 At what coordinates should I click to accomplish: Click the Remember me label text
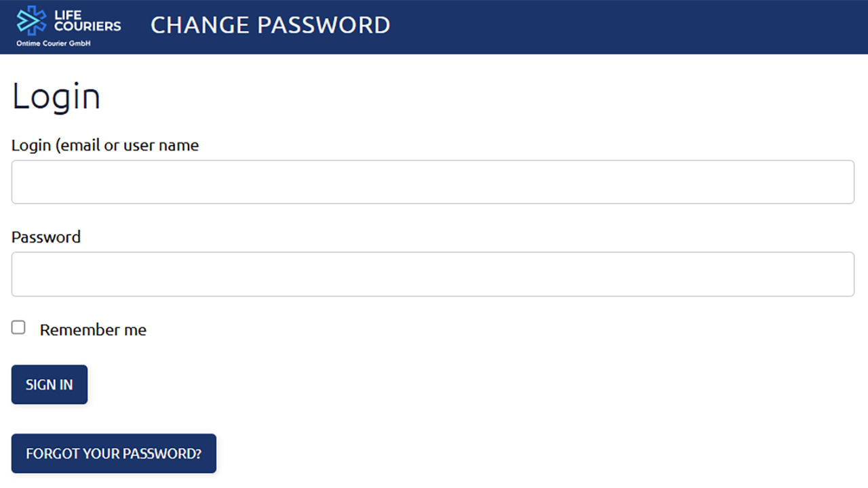pyautogui.click(x=93, y=330)
